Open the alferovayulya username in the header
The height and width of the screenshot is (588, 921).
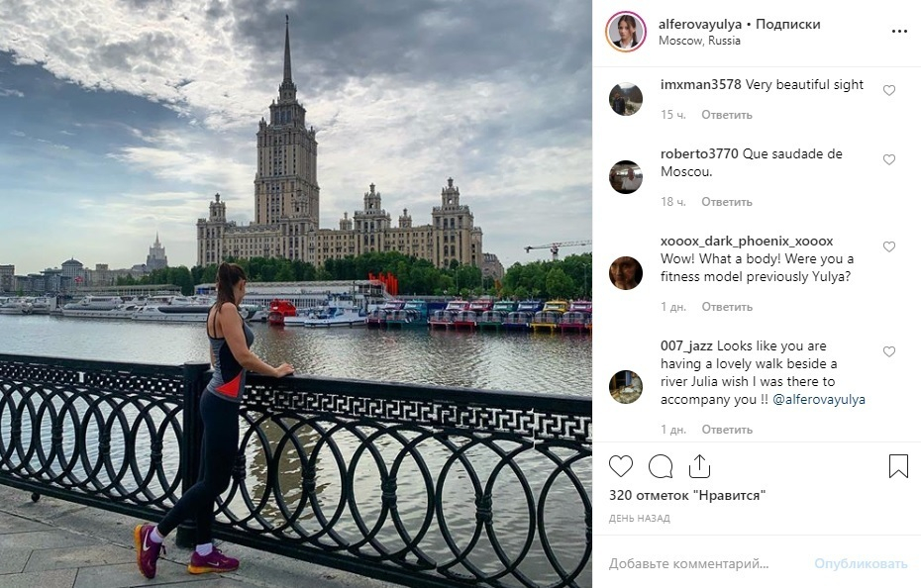pyautogui.click(x=700, y=24)
